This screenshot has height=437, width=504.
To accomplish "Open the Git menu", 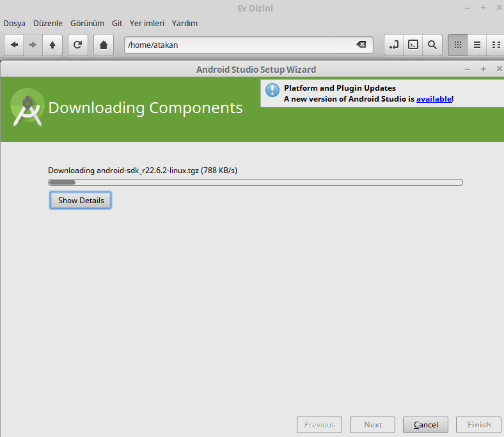I will 117,24.
